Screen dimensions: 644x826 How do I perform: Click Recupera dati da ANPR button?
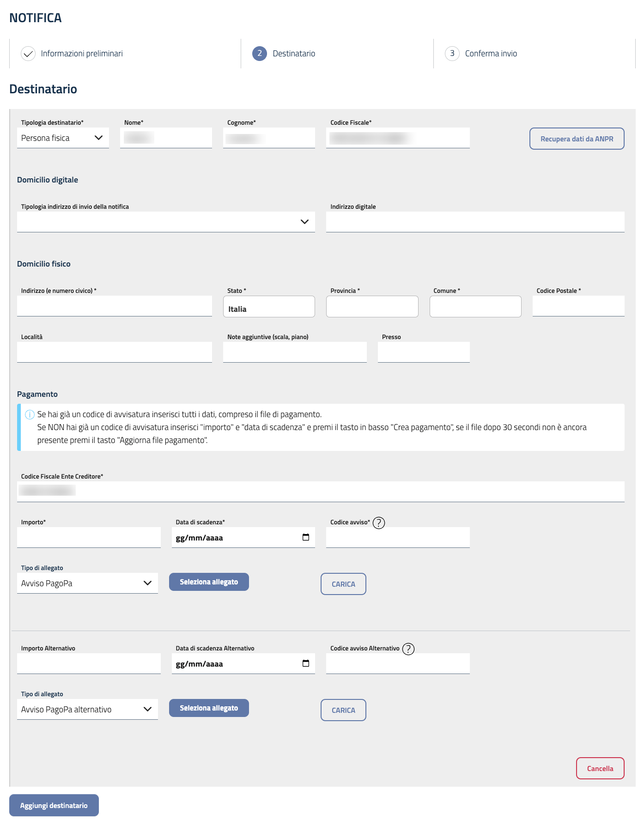pyautogui.click(x=577, y=139)
